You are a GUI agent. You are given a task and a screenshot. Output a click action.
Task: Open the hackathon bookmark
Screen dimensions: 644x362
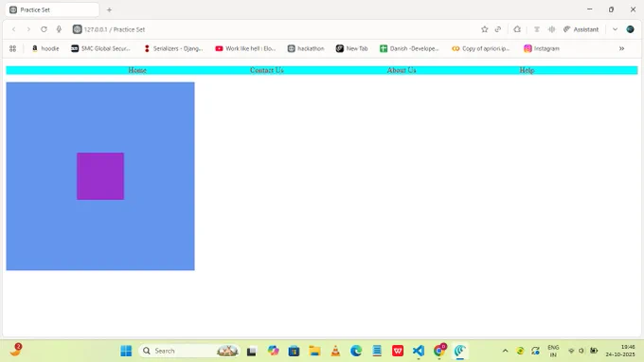(x=306, y=48)
